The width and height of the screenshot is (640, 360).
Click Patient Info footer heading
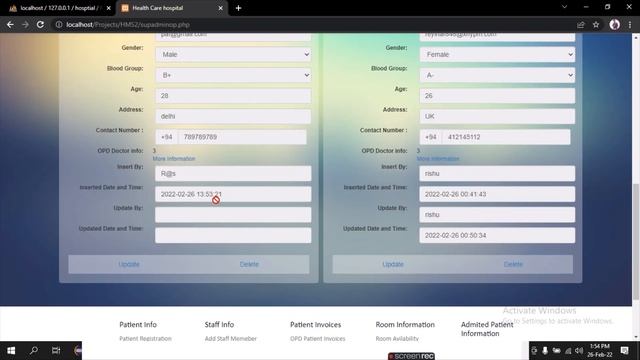pos(138,325)
